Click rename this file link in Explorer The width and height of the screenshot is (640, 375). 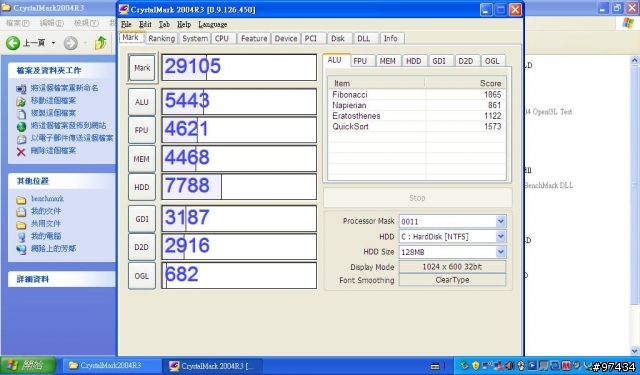(x=64, y=88)
